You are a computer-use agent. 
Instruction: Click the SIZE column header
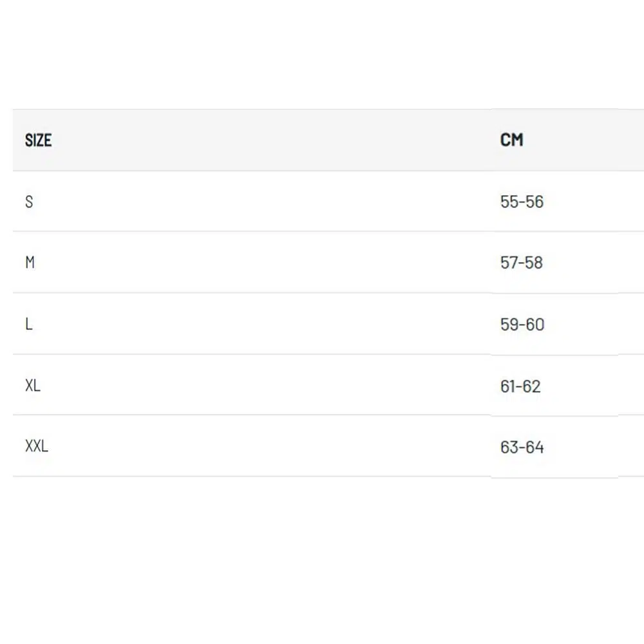38,140
